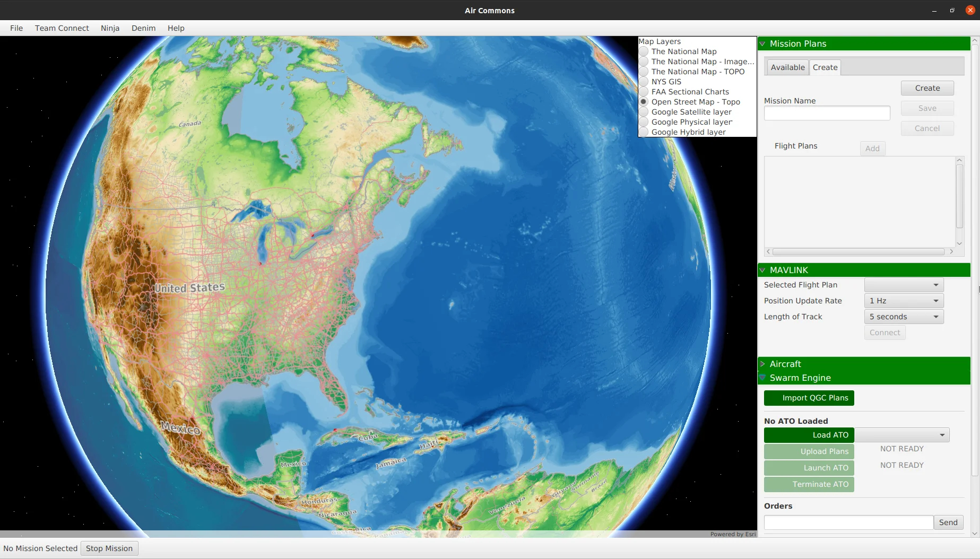Image resolution: width=980 pixels, height=559 pixels.
Task: Click the Create mission button
Action: point(927,88)
